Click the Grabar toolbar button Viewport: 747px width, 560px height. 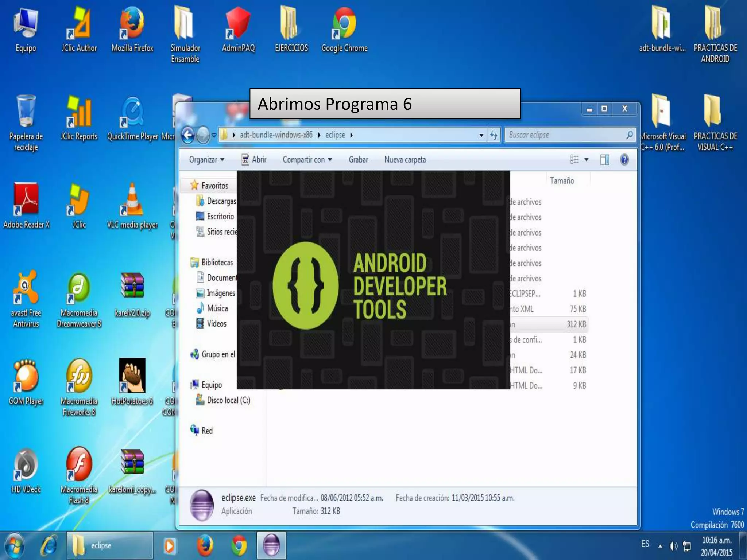pyautogui.click(x=358, y=160)
